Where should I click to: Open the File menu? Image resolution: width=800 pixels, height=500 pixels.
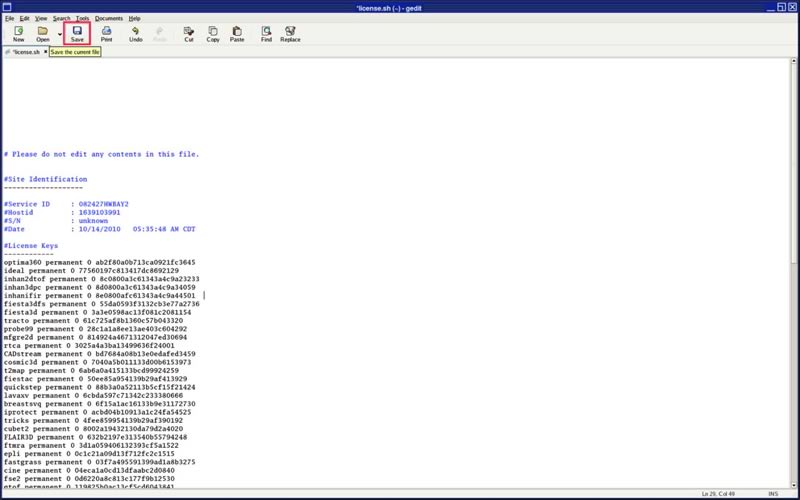tap(9, 18)
